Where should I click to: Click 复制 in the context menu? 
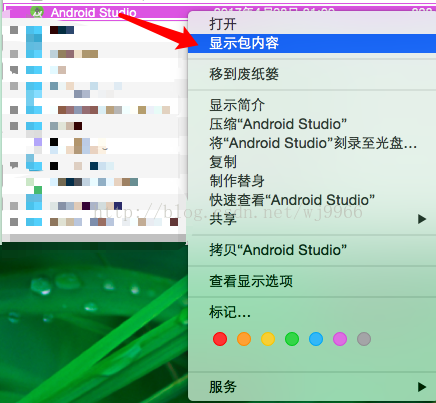click(312, 162)
